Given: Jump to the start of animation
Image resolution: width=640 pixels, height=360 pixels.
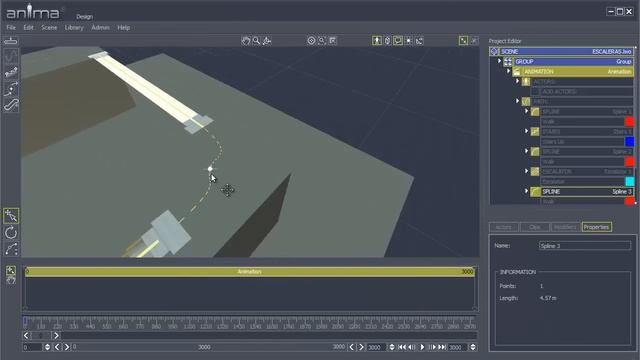Looking at the screenshot, I should (x=402, y=347).
